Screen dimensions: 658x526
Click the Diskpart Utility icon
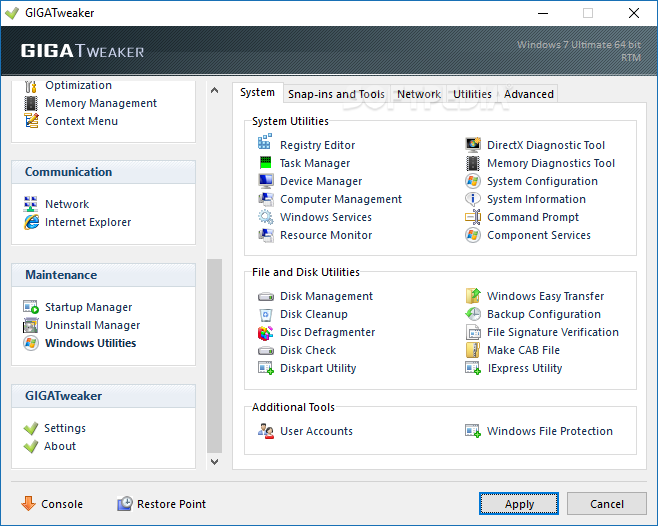[266, 368]
